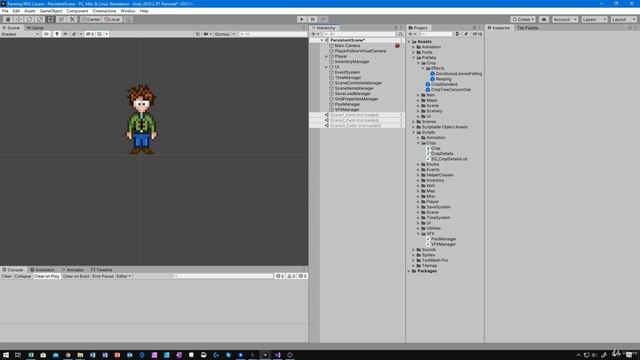The image size is (640, 360).
Task: Open Task View on the taskbar
Action: point(18,355)
